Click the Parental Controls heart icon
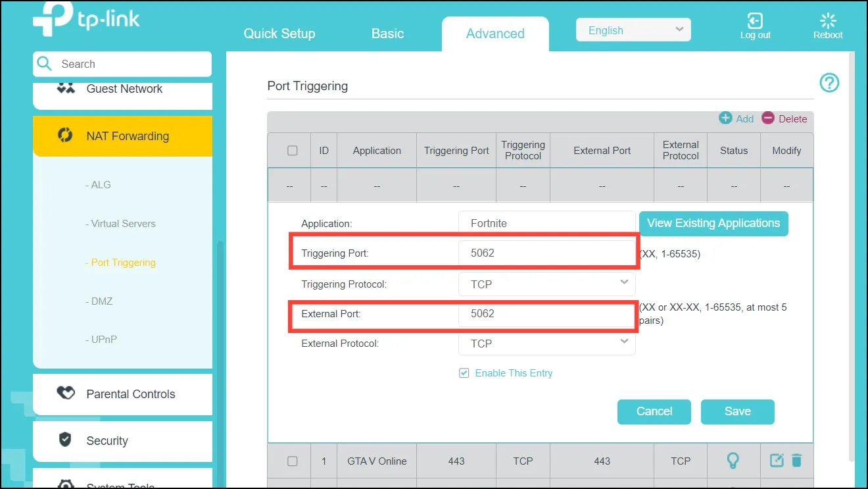868x489 pixels. tap(66, 394)
